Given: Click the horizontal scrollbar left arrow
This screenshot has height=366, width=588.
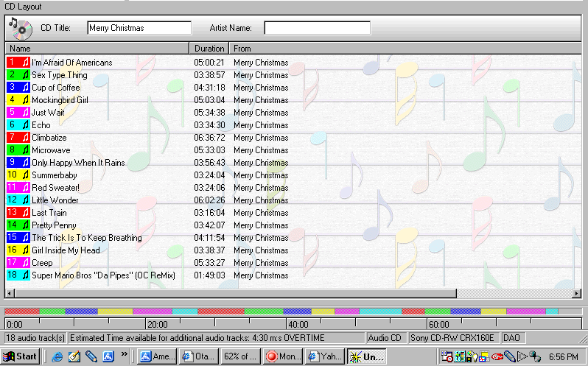Looking at the screenshot, I should 10,293.
